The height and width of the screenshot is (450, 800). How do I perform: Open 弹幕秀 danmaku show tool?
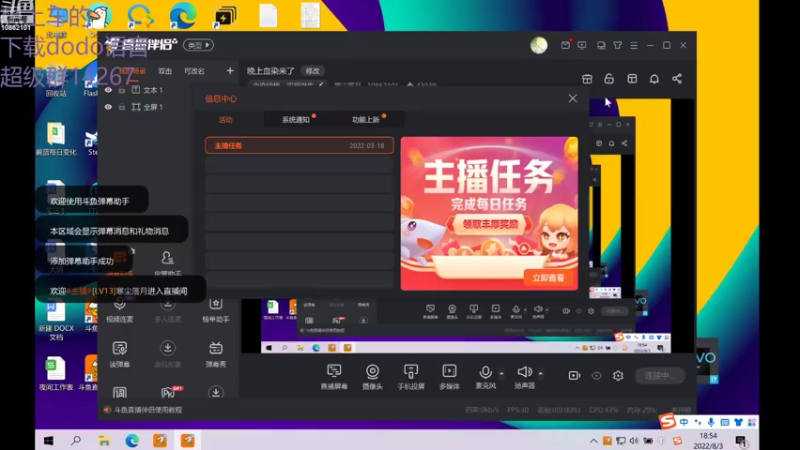(216, 354)
